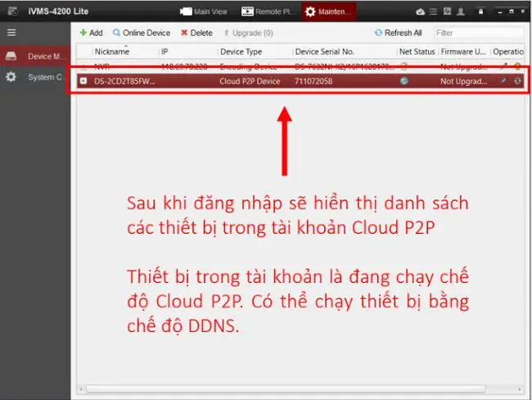This screenshot has width=532, height=400.
Task: Click the Upgrade (0) button
Action: pos(248,33)
